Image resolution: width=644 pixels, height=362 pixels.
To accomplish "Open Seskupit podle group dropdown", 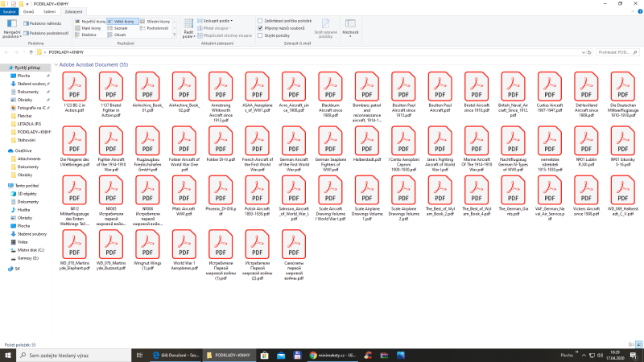I will 215,21.
